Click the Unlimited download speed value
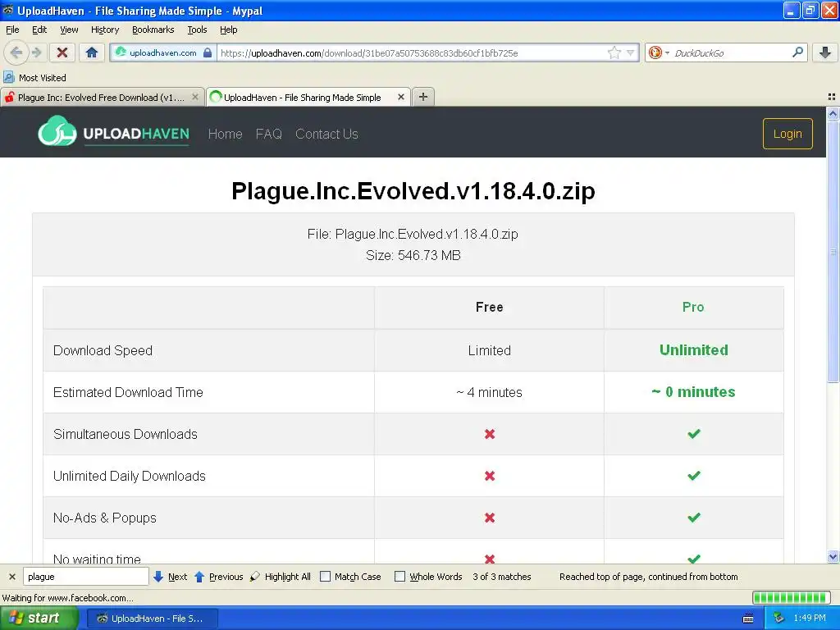840x630 pixels. tap(693, 349)
